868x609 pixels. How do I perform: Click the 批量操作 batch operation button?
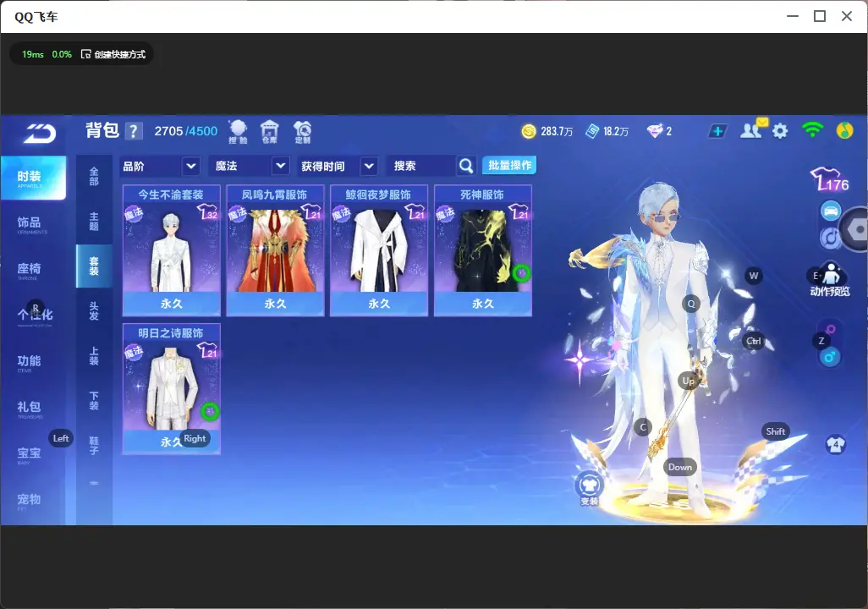[509, 165]
